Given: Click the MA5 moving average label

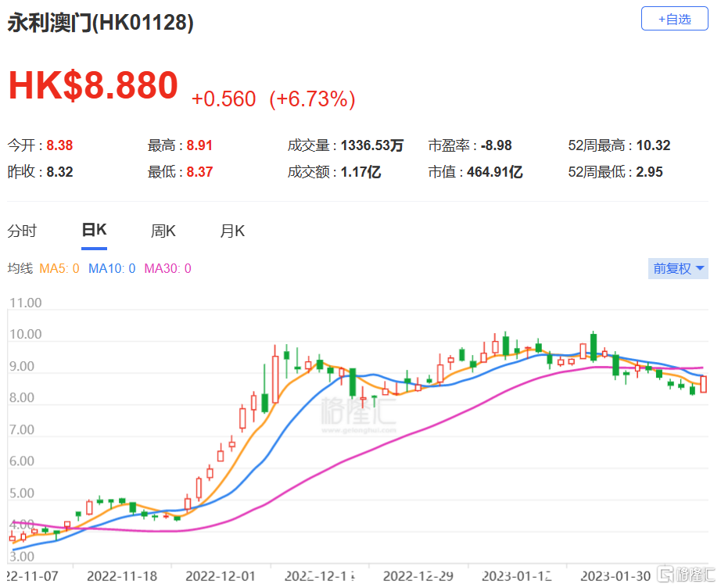Looking at the screenshot, I should (x=59, y=268).
